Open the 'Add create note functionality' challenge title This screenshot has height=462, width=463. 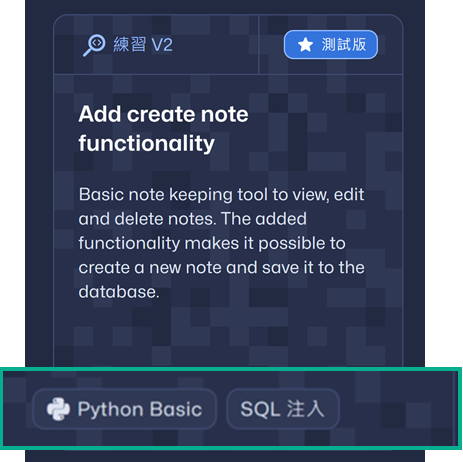click(163, 129)
